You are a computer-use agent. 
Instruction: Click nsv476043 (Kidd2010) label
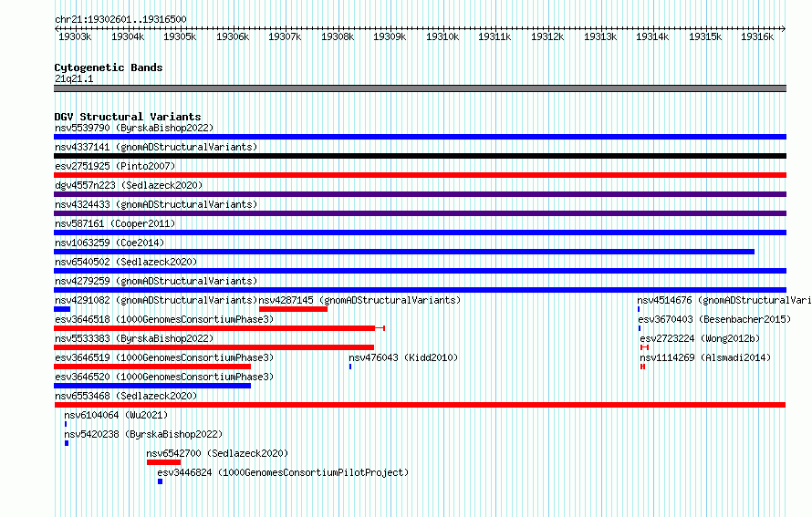[403, 357]
